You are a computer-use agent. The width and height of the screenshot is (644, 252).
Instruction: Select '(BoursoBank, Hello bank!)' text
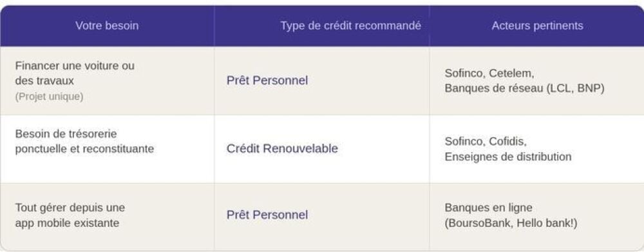[511, 223]
